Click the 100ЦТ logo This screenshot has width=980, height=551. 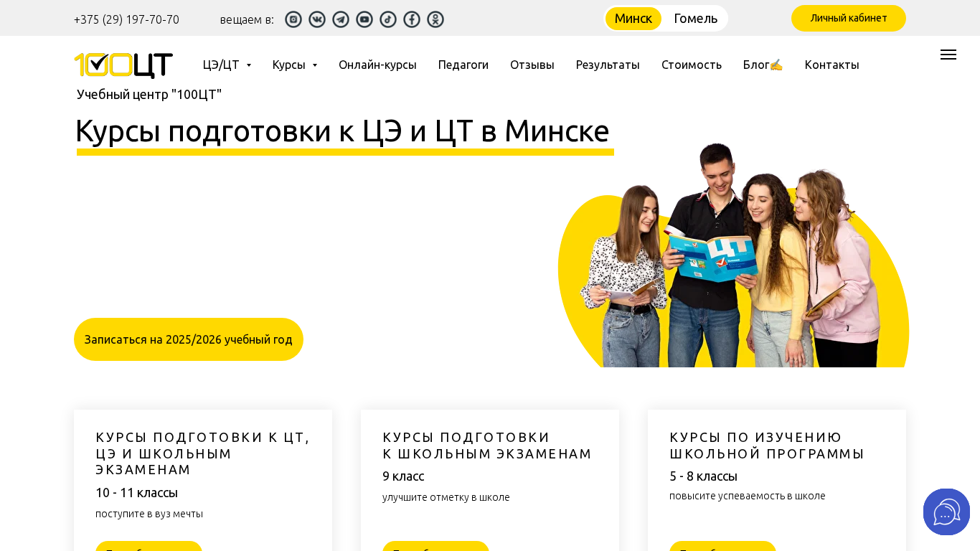[x=123, y=65]
